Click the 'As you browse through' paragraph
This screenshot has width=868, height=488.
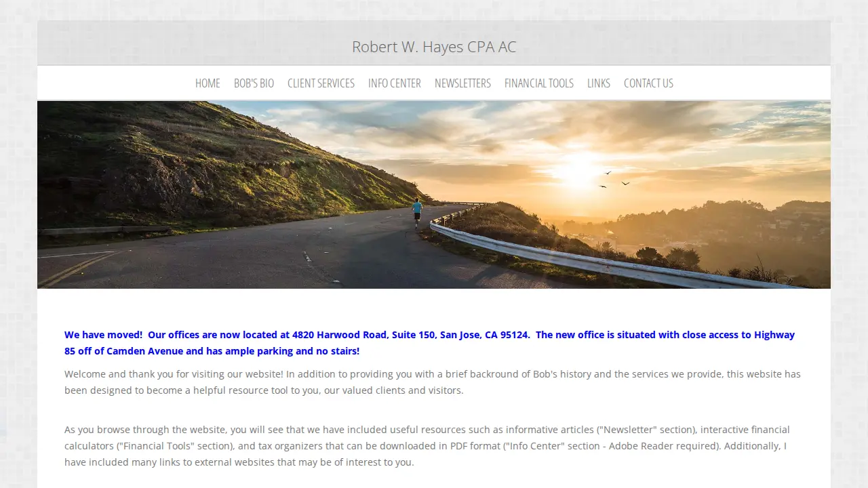click(427, 446)
